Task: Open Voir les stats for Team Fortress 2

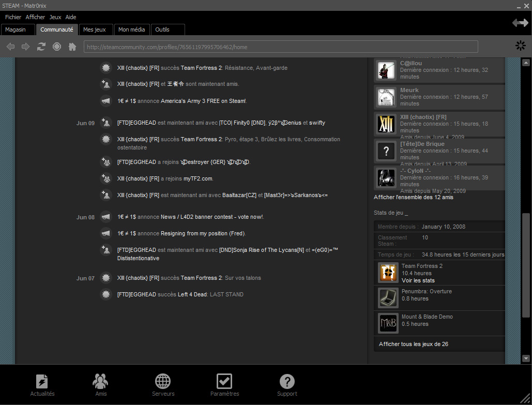Action: pyautogui.click(x=418, y=280)
